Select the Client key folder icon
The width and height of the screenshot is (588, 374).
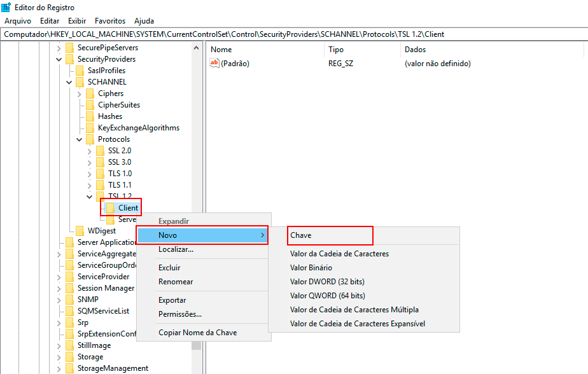click(110, 208)
